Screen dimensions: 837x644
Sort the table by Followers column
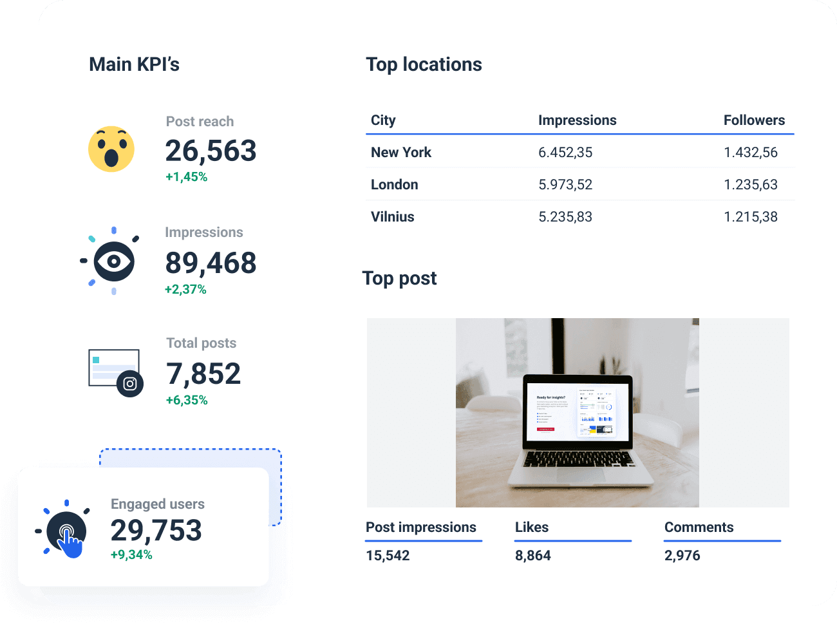[x=754, y=120]
